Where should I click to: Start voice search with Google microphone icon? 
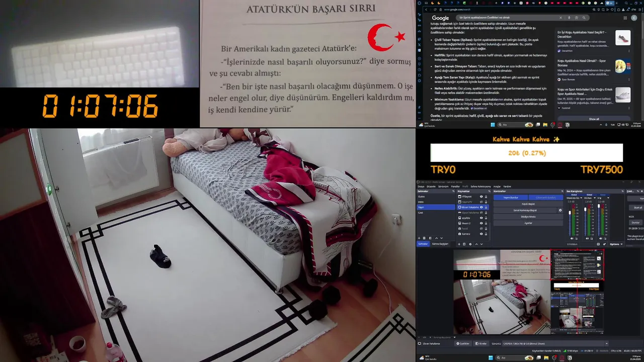tap(569, 18)
